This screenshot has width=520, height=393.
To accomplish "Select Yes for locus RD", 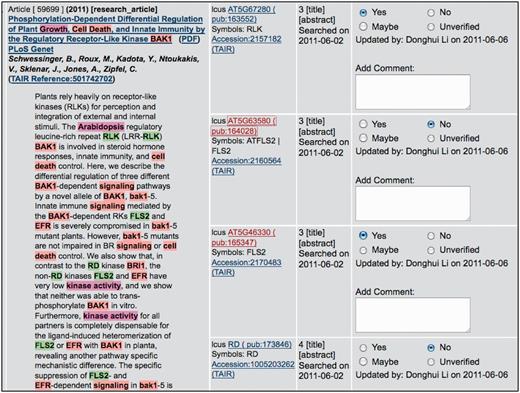I will click(x=363, y=348).
